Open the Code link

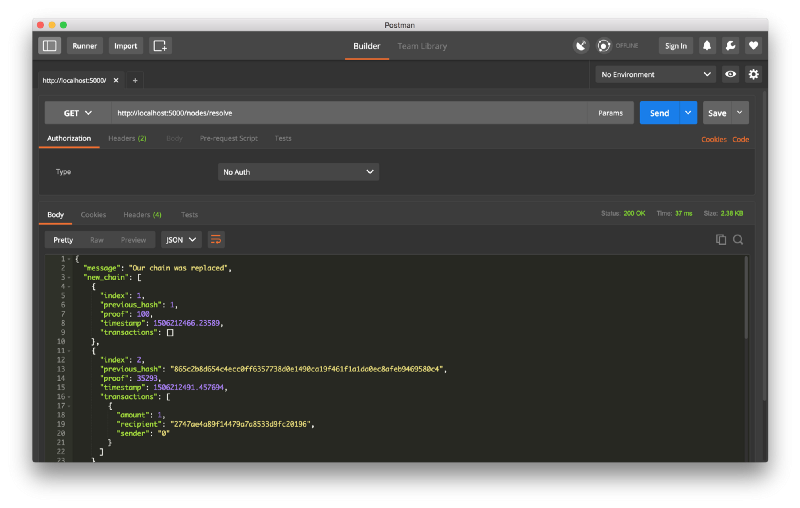point(740,139)
